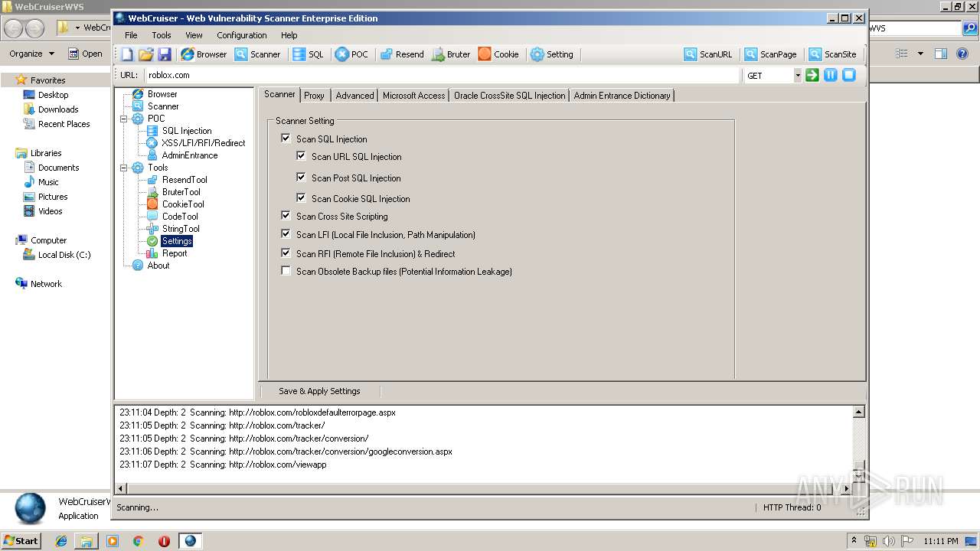Open the Scanner toolbar button
Screen dimensions: 980x551
pos(257,54)
